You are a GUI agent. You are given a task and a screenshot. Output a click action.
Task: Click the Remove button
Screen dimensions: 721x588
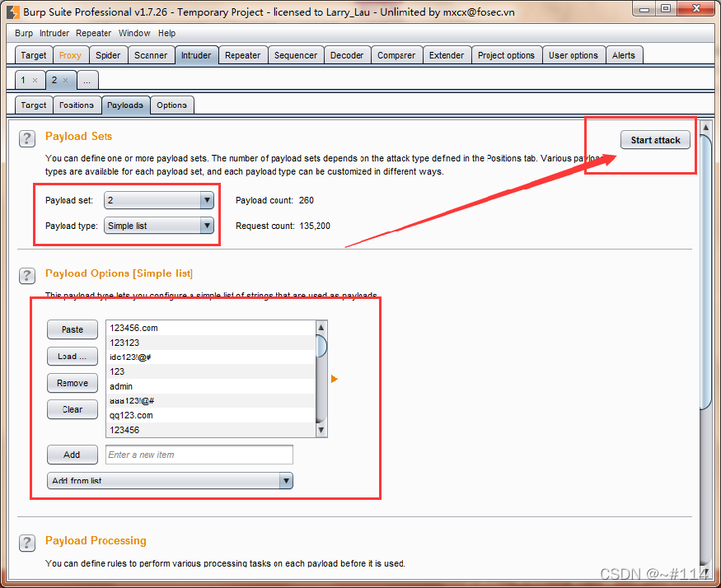point(73,383)
